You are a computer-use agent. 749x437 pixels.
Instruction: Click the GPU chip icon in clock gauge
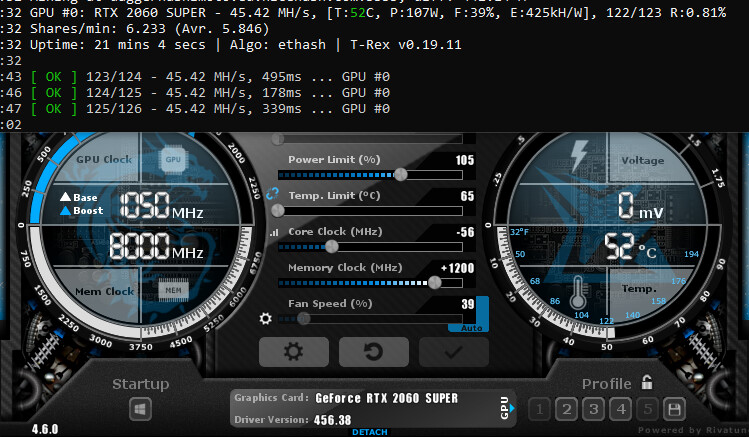173,160
